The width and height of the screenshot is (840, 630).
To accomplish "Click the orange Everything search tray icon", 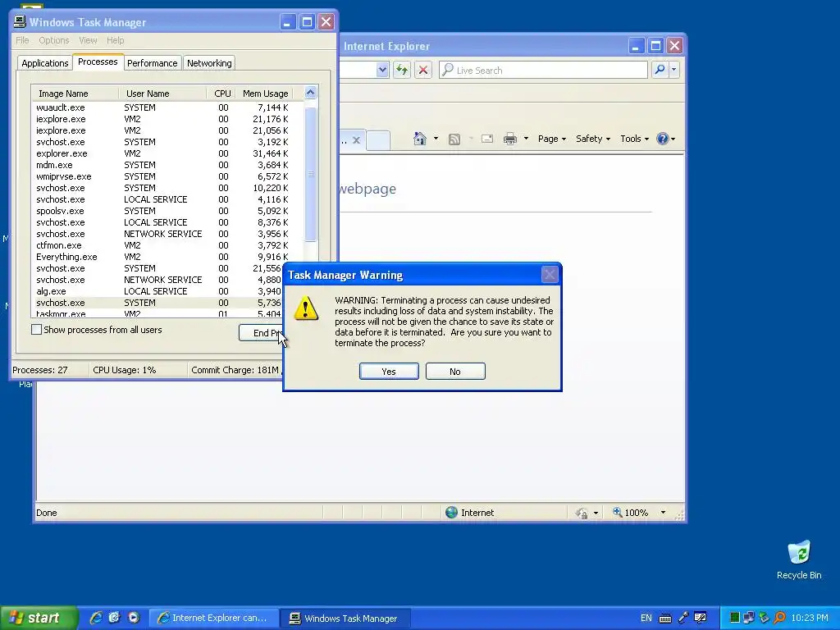I will click(779, 618).
